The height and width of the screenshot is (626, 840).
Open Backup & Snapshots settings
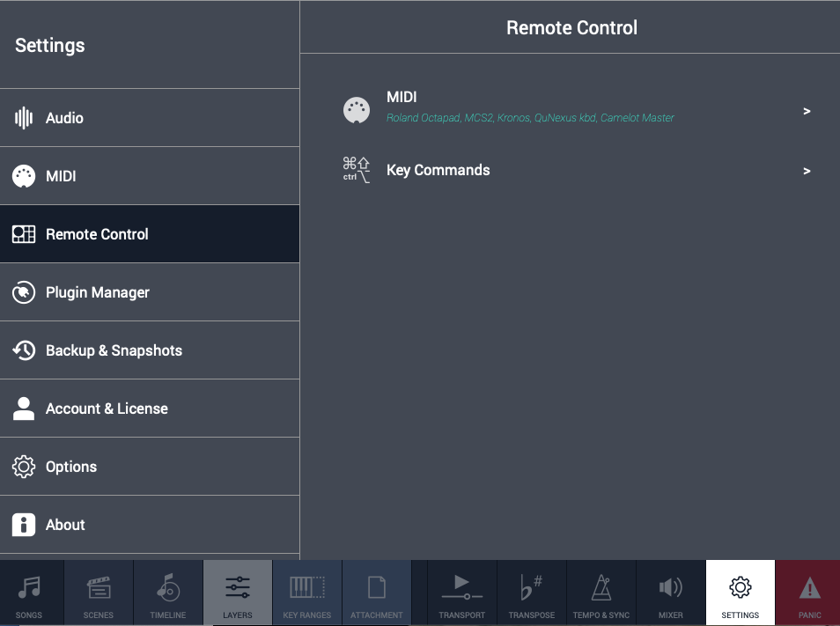tap(114, 350)
